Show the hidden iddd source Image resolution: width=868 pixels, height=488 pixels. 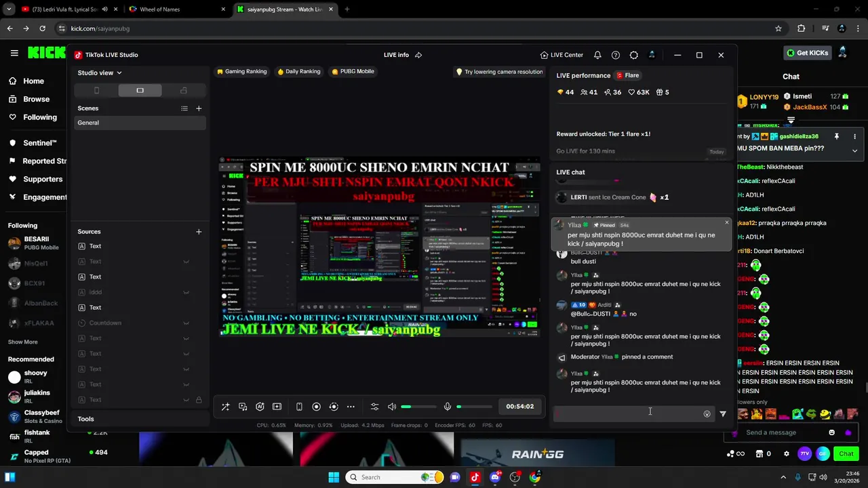point(186,293)
